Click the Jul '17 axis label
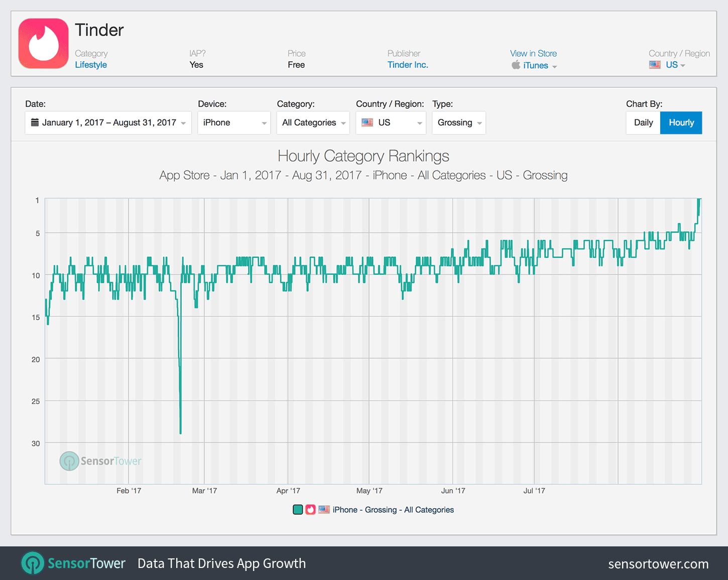 (x=534, y=491)
